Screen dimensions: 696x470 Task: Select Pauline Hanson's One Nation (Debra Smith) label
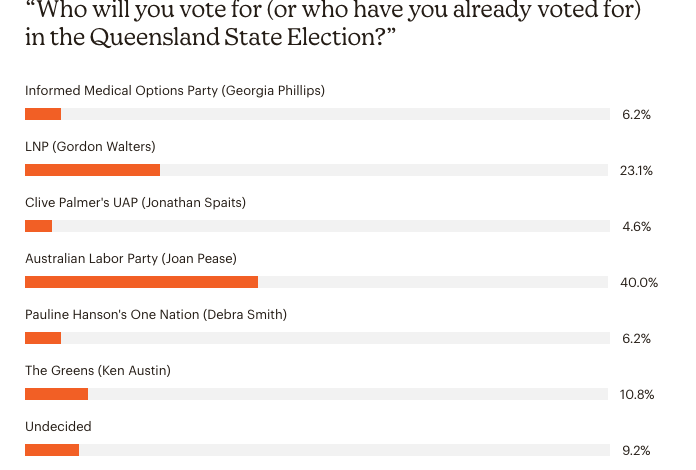point(156,314)
